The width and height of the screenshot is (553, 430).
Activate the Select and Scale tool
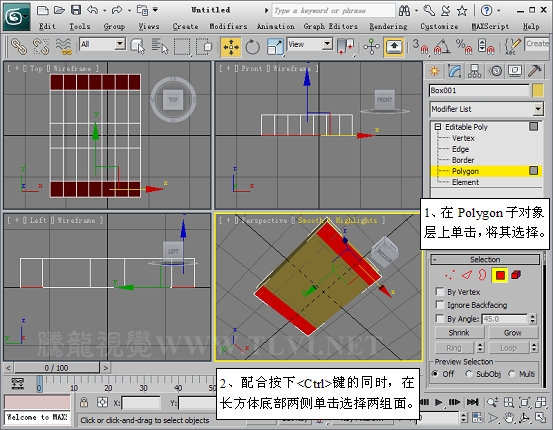click(x=275, y=47)
